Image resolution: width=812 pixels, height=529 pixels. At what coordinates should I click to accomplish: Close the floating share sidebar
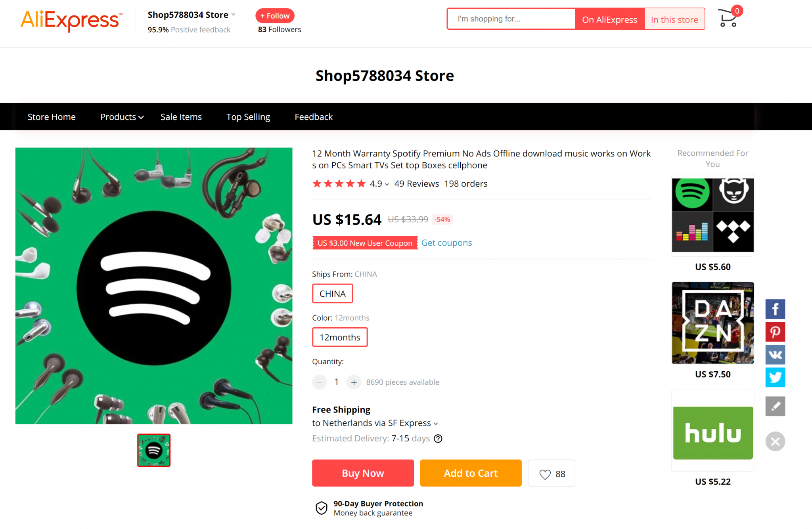pyautogui.click(x=775, y=441)
